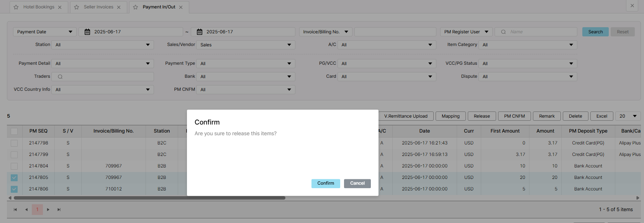
Task: Uncheck the row 2147805 checkbox
Action: [x=14, y=178]
